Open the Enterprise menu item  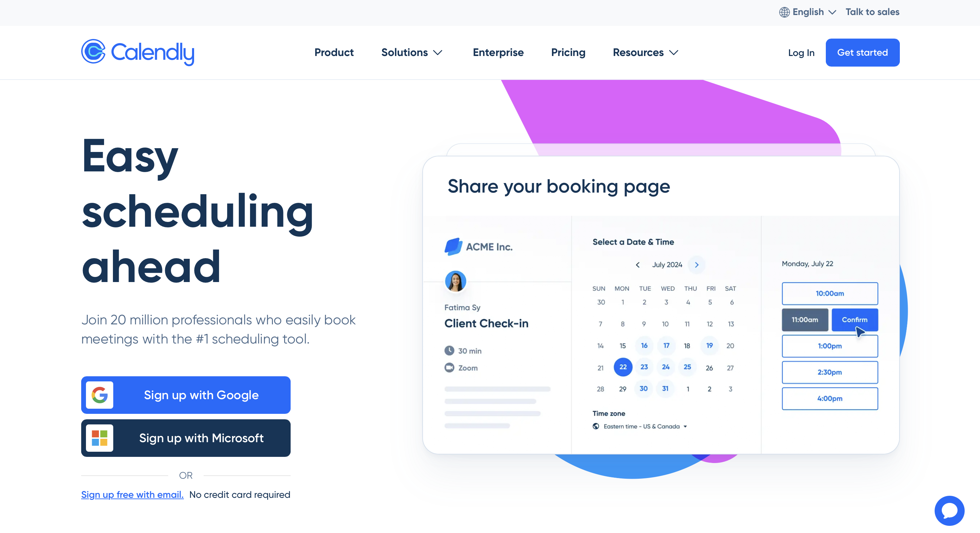click(x=498, y=53)
